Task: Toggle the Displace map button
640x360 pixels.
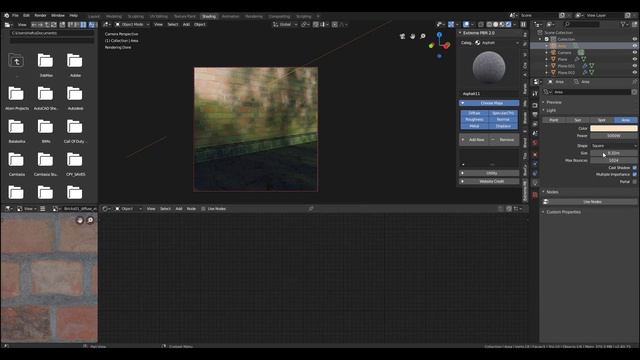Action: [503, 126]
